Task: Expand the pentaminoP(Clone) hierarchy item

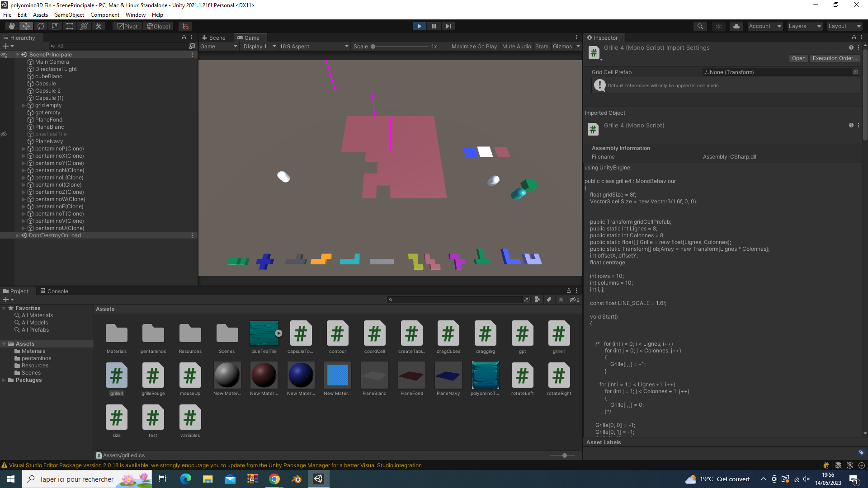Action: click(24, 149)
